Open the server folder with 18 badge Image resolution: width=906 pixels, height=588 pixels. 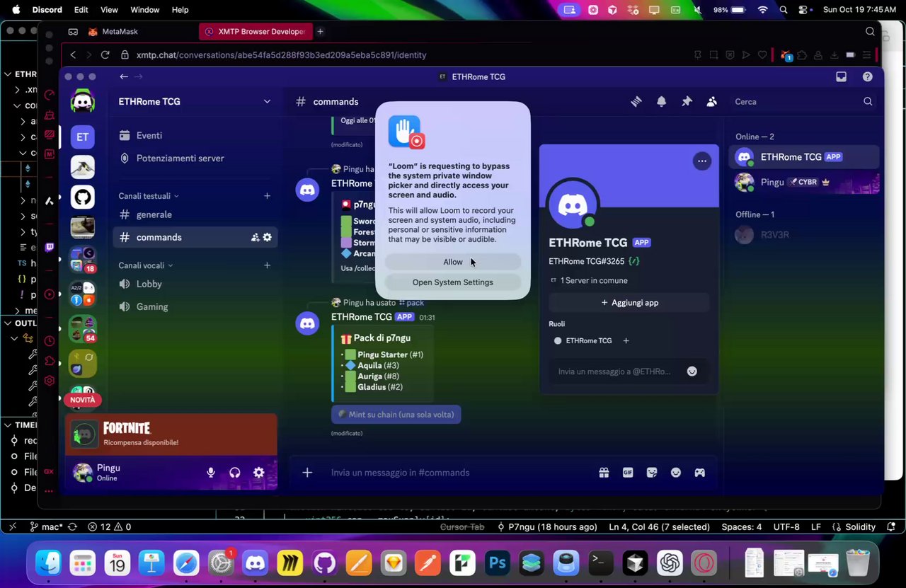pos(83,258)
